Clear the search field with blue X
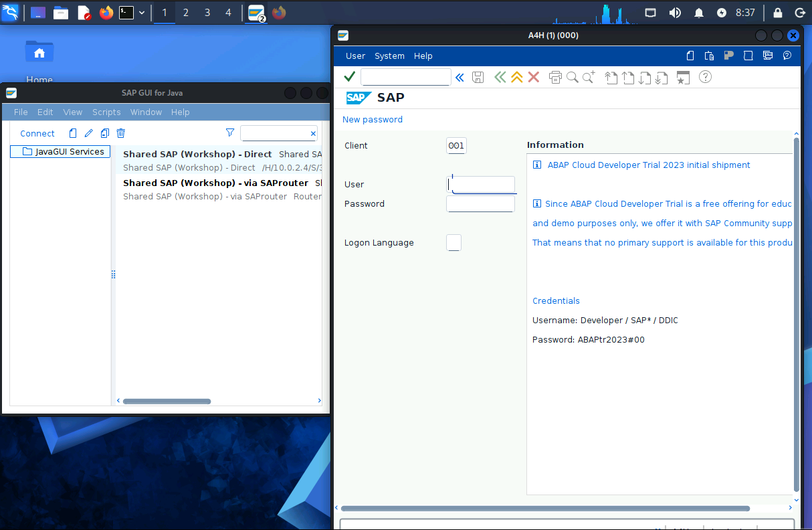This screenshot has width=812, height=530. pos(313,134)
